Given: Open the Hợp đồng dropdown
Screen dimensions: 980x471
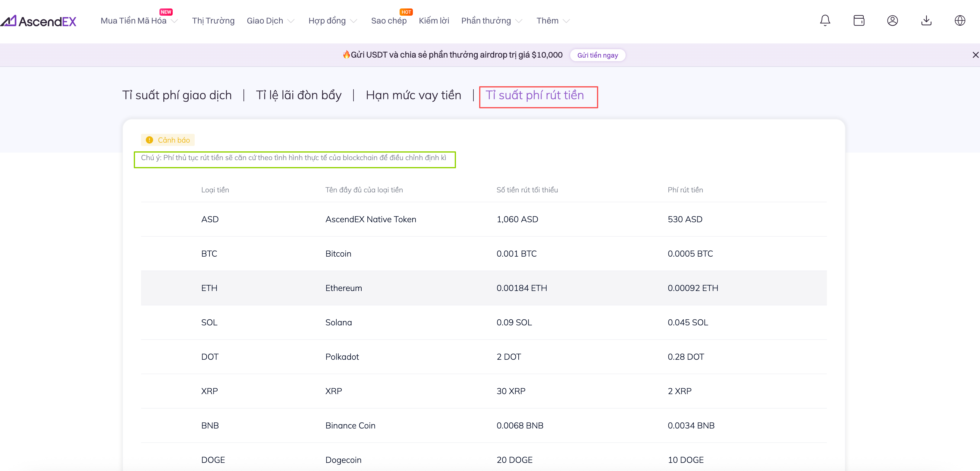Looking at the screenshot, I should 332,21.
